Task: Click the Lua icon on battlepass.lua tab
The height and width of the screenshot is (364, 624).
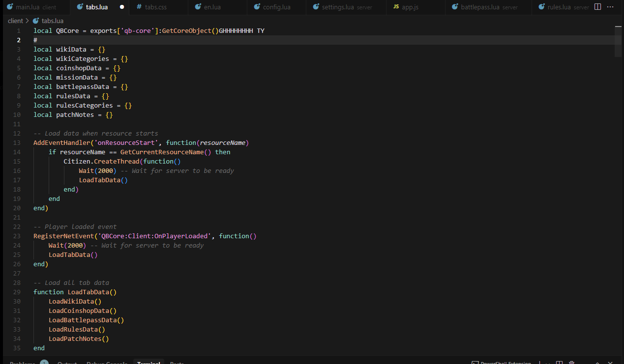Action: pos(455,7)
